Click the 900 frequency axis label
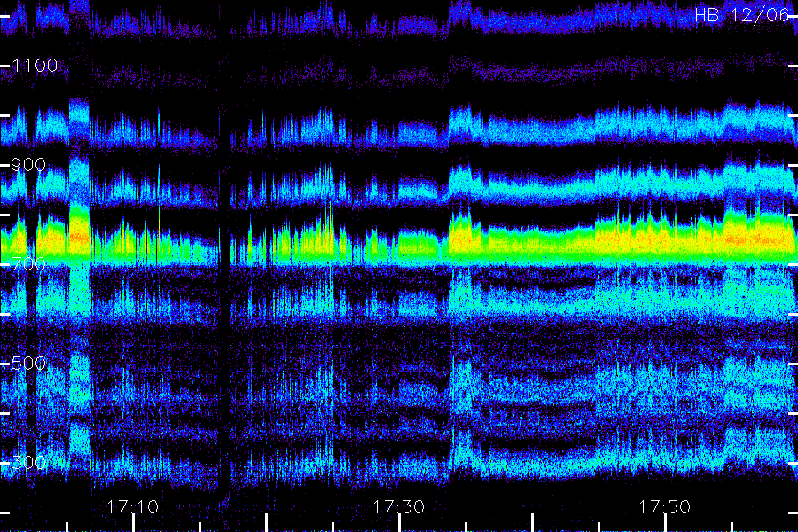Viewport: 798px width, 532px height. (28, 165)
